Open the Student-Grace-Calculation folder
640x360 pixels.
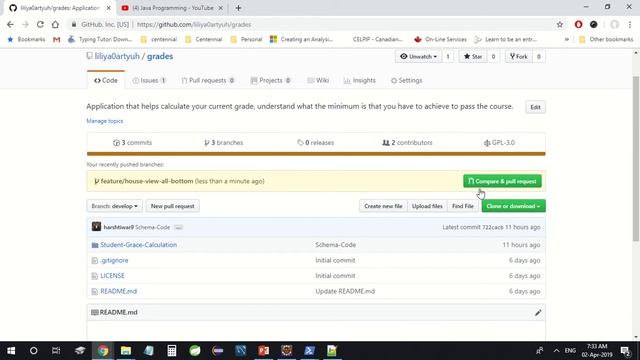tap(139, 244)
